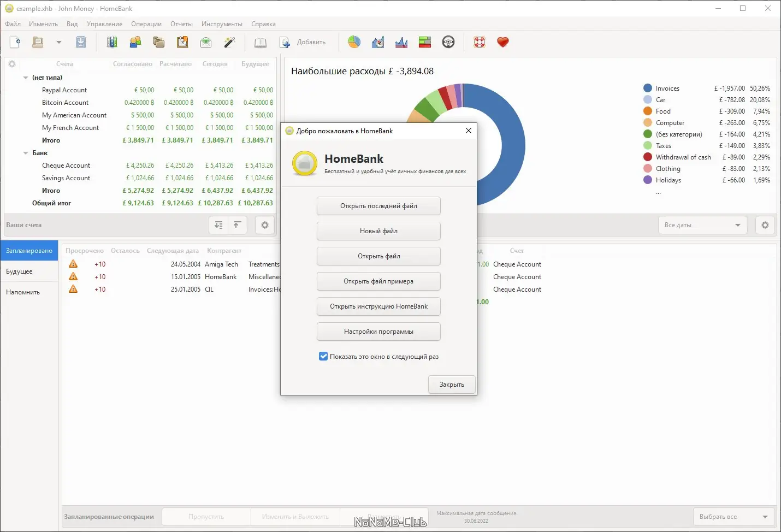Click the blue Invoices legend swatch
This screenshot has height=532, width=781.
[x=648, y=88]
